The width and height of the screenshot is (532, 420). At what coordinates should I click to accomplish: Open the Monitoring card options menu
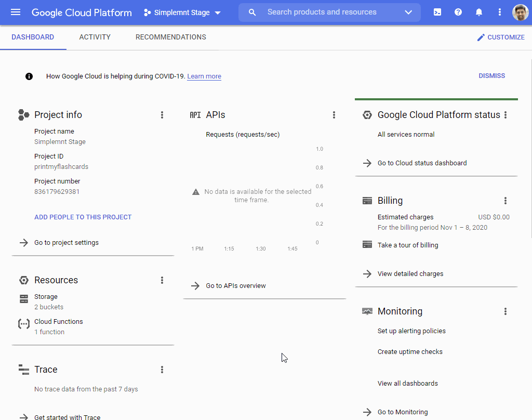(x=505, y=311)
